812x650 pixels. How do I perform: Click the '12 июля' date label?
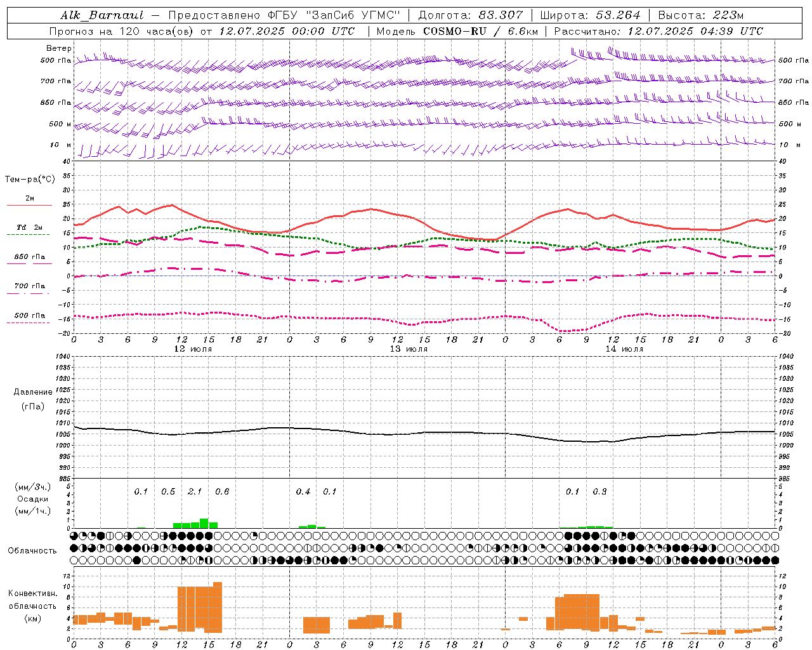click(193, 349)
